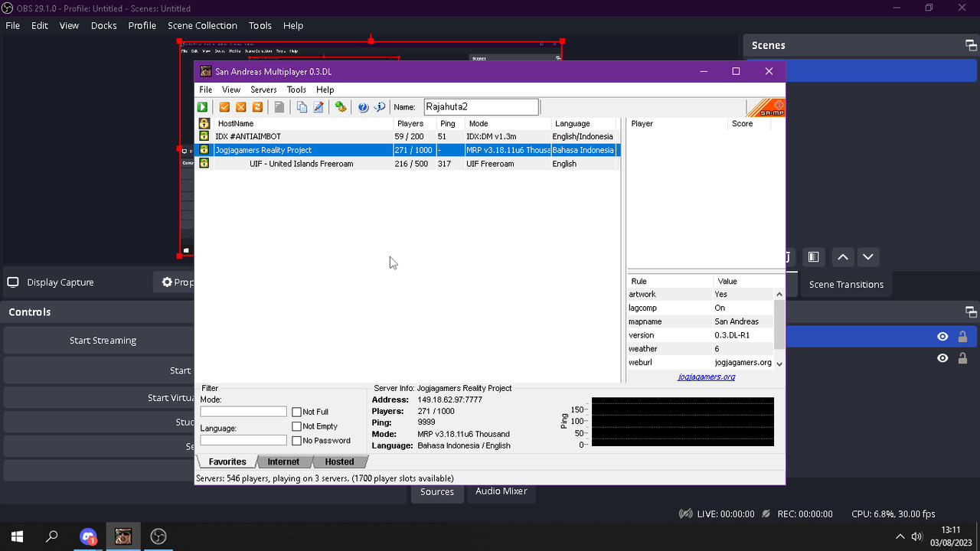The image size is (980, 551).
Task: Toggle eye visibility of unhighlighted OBS source
Action: coord(942,358)
